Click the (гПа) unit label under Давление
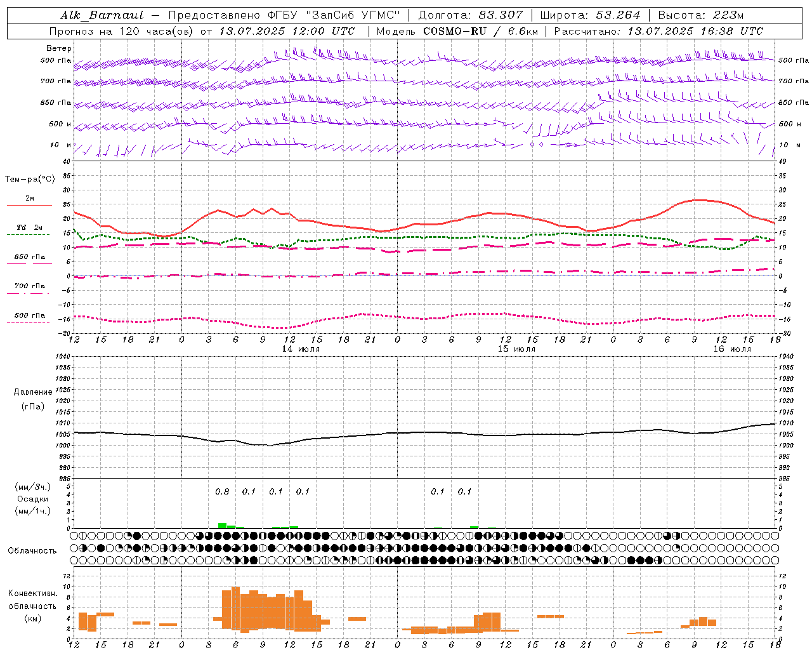This screenshot has height=650, width=812. (x=32, y=407)
